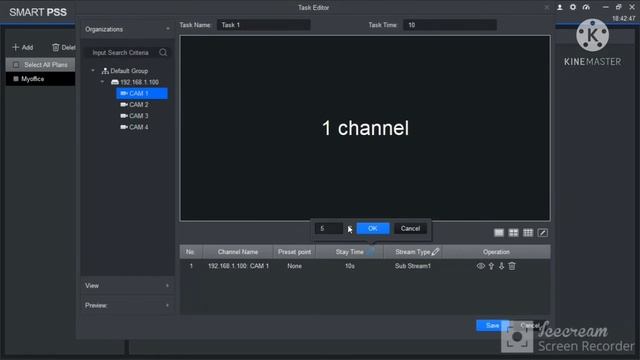
Task: Select CAM 3 in device tree
Action: pos(134,116)
